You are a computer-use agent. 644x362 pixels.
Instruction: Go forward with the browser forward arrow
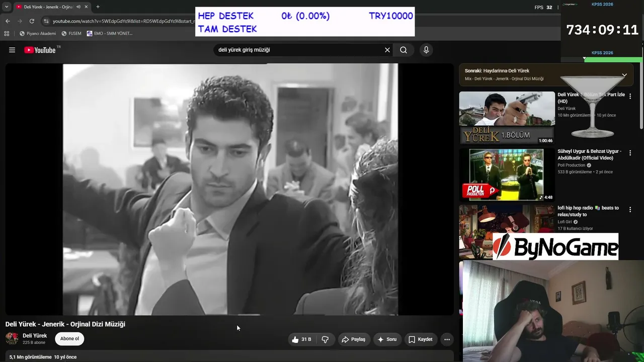(20, 21)
